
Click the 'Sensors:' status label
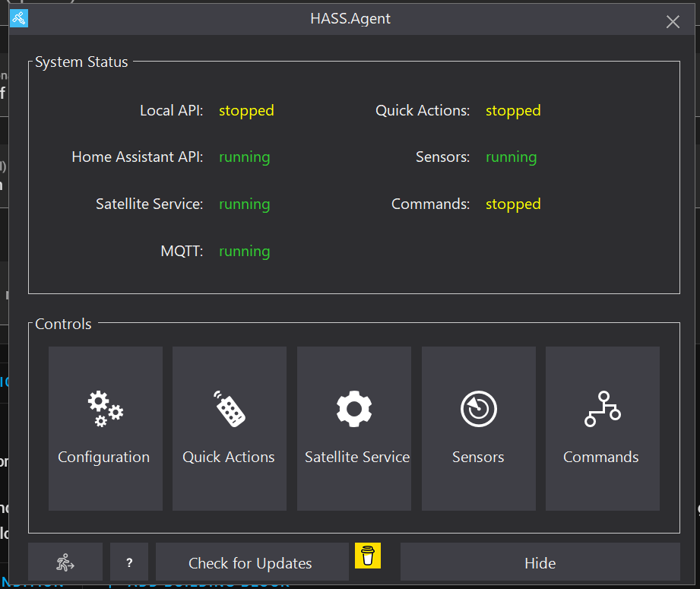tap(443, 157)
